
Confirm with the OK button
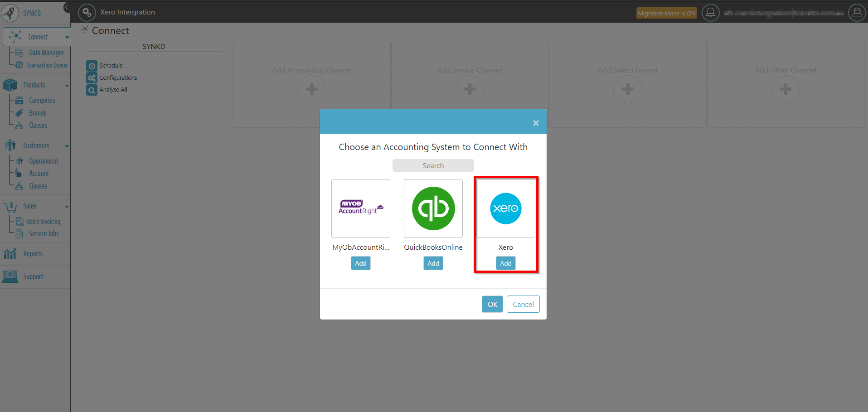click(492, 304)
